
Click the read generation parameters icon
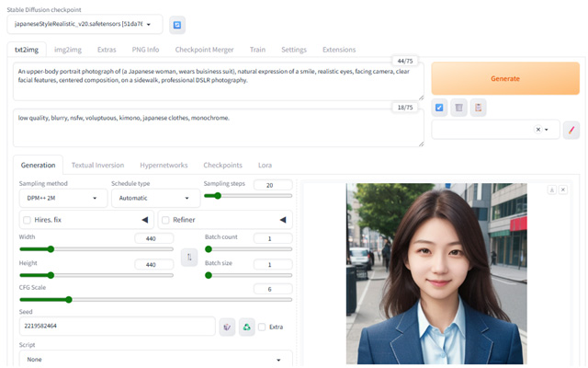pos(440,108)
